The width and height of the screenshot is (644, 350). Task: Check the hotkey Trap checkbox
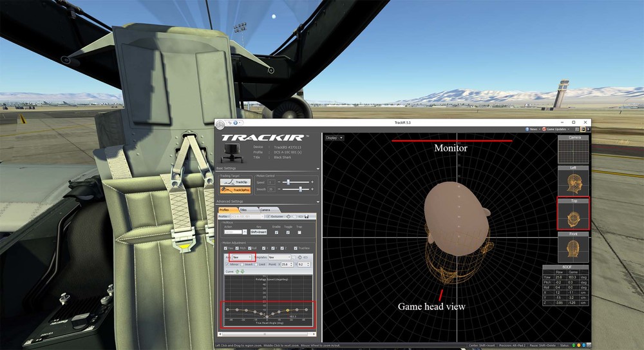(x=299, y=233)
